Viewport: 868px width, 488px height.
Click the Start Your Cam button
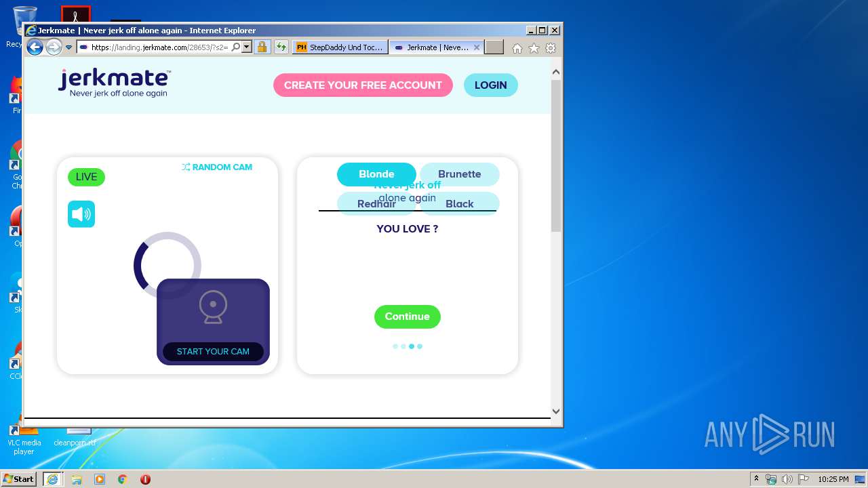pyautogui.click(x=213, y=352)
